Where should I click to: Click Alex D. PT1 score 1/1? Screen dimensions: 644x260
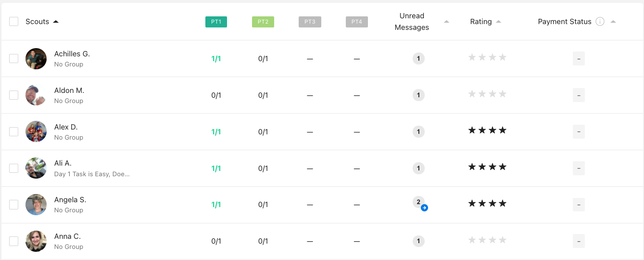(x=216, y=132)
